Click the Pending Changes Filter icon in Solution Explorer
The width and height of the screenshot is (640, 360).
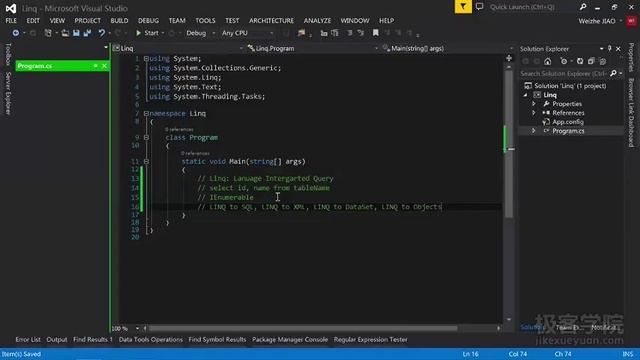[564, 61]
